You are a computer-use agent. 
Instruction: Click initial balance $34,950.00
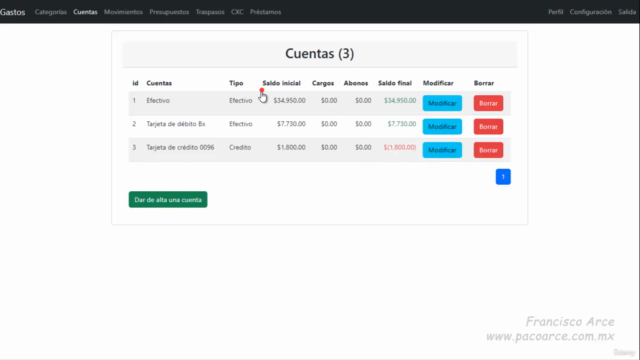(x=289, y=100)
